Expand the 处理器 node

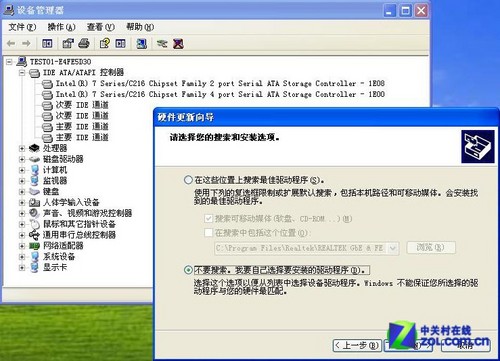pos(22,148)
